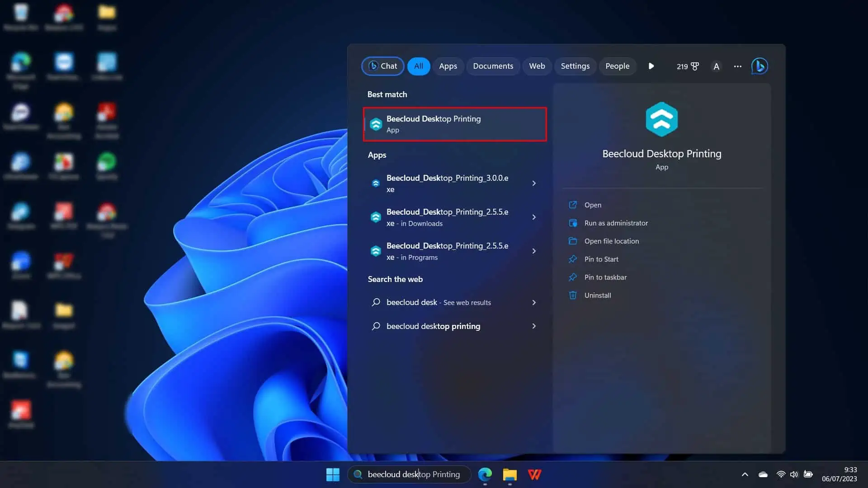Click the Beecloud icon beside best match
The width and height of the screenshot is (868, 488).
(x=376, y=124)
